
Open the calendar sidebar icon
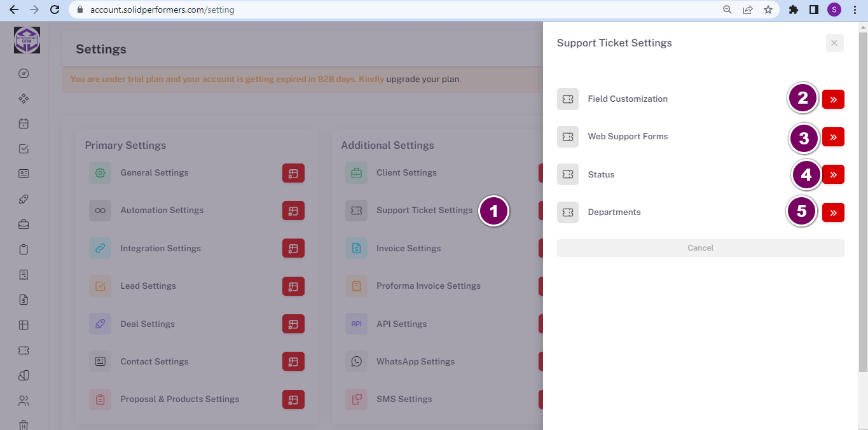coord(24,123)
